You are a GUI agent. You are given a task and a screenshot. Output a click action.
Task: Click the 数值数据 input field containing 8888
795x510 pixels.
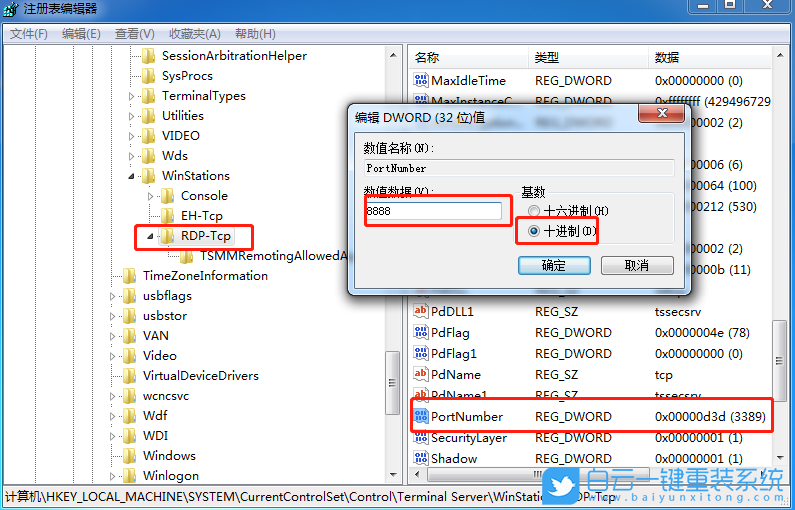433,211
